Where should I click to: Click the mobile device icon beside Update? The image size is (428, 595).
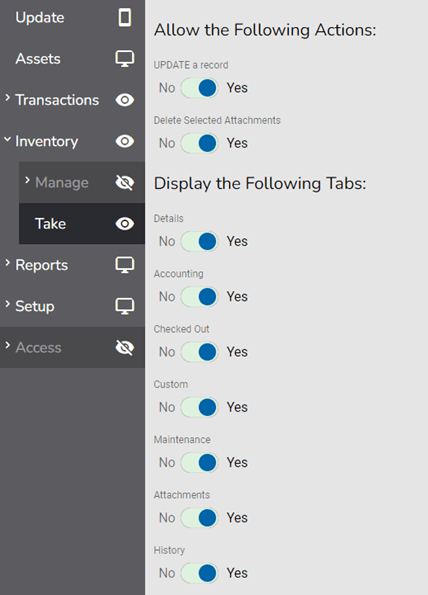125,17
